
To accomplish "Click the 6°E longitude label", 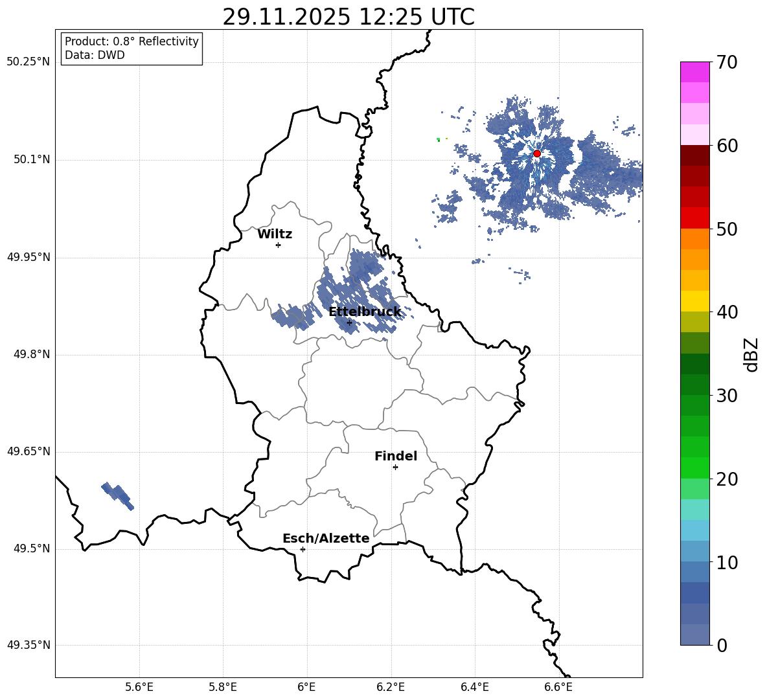I will tap(306, 687).
